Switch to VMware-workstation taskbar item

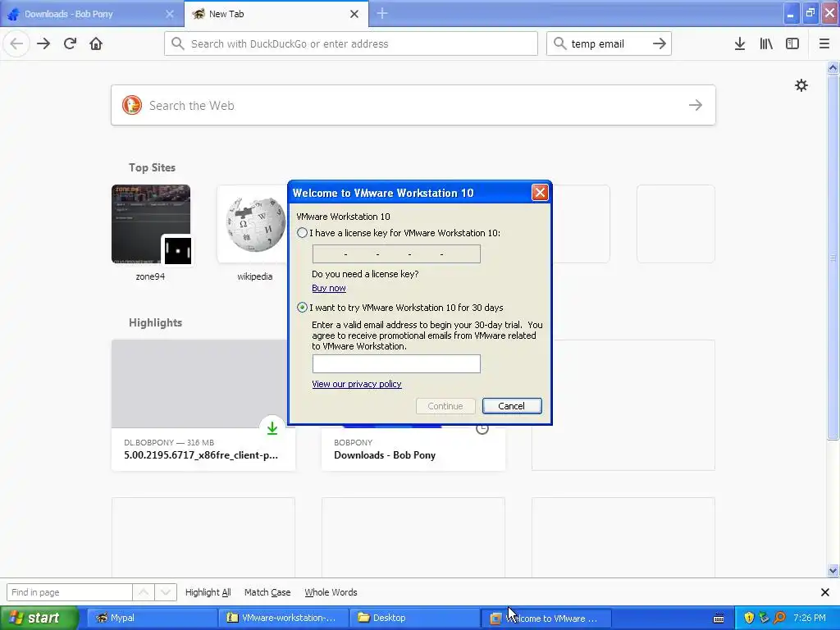(284, 618)
